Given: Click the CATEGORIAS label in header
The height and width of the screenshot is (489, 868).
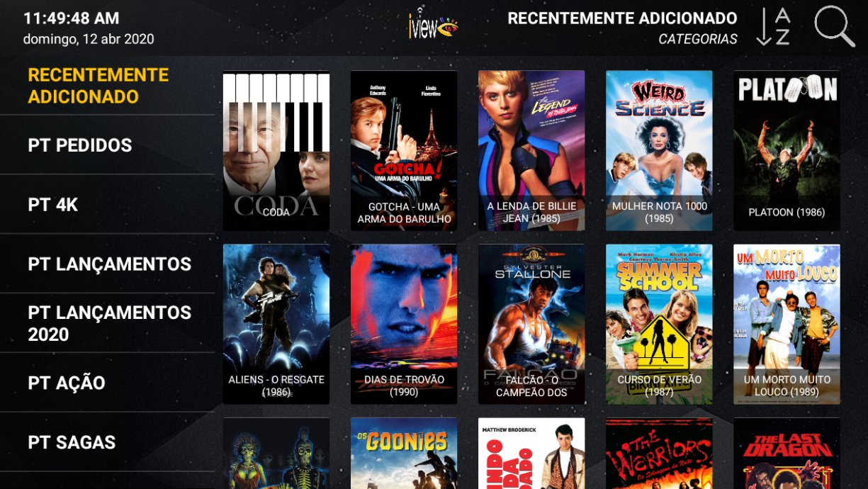Looking at the screenshot, I should 698,40.
